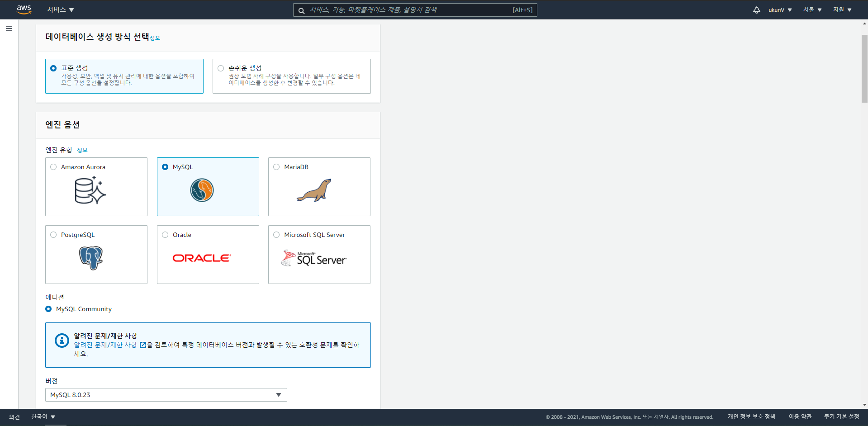Open 개인 정보 보호 정책 link
868x426 pixels.
tap(751, 417)
